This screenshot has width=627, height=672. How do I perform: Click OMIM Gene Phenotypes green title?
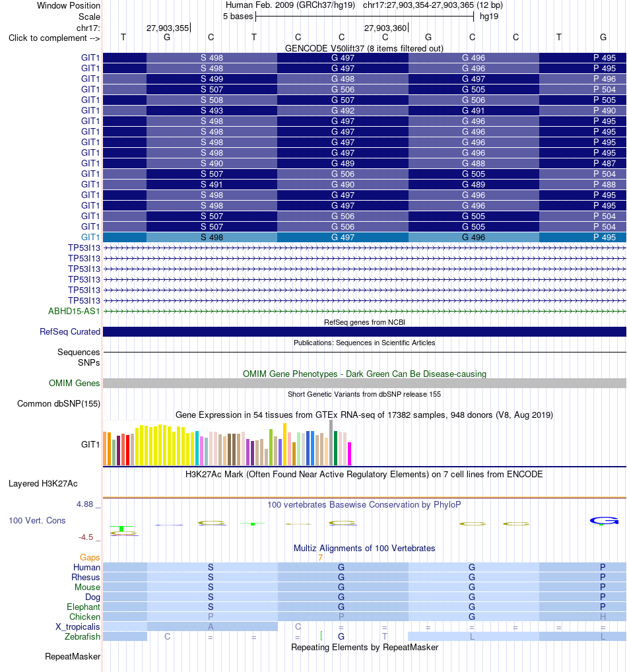[x=364, y=374]
